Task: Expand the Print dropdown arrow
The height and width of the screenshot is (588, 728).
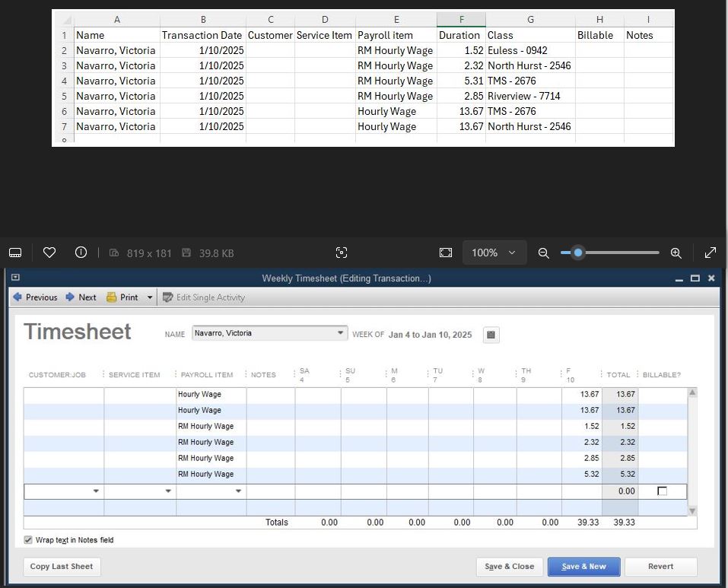Action: (149, 297)
